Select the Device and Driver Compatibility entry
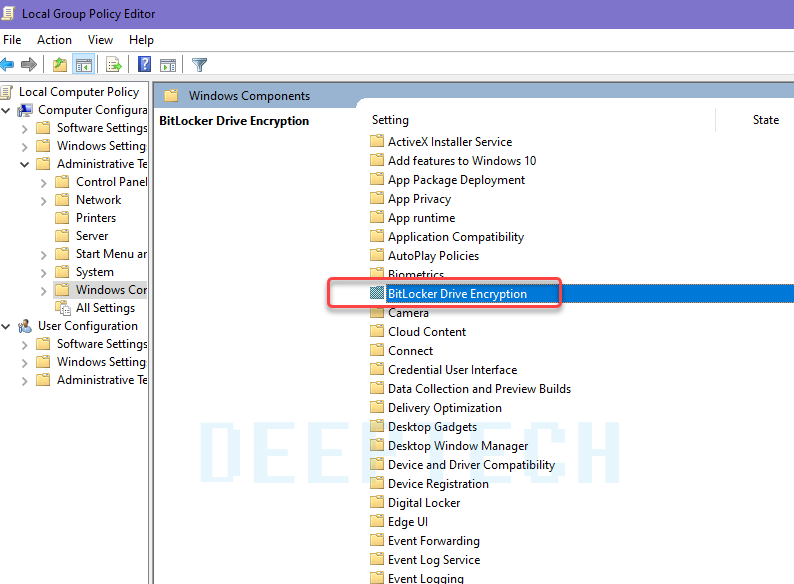The width and height of the screenshot is (794, 584). tap(471, 464)
